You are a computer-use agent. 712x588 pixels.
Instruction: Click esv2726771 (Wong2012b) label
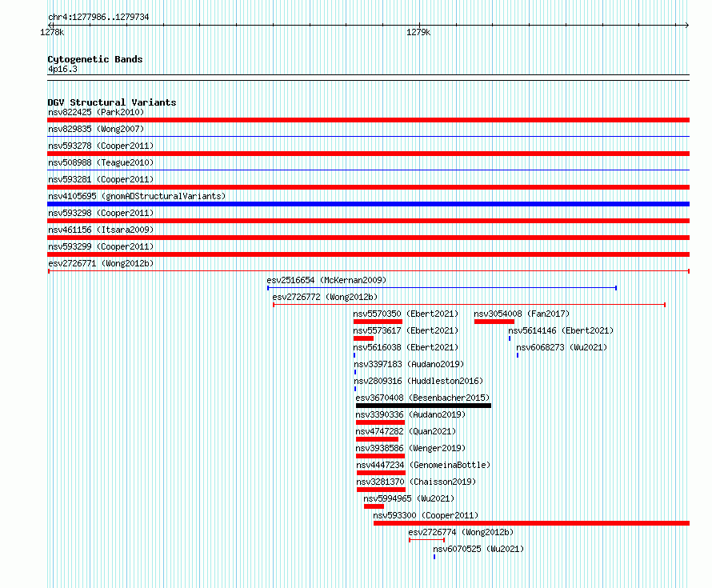point(101,263)
